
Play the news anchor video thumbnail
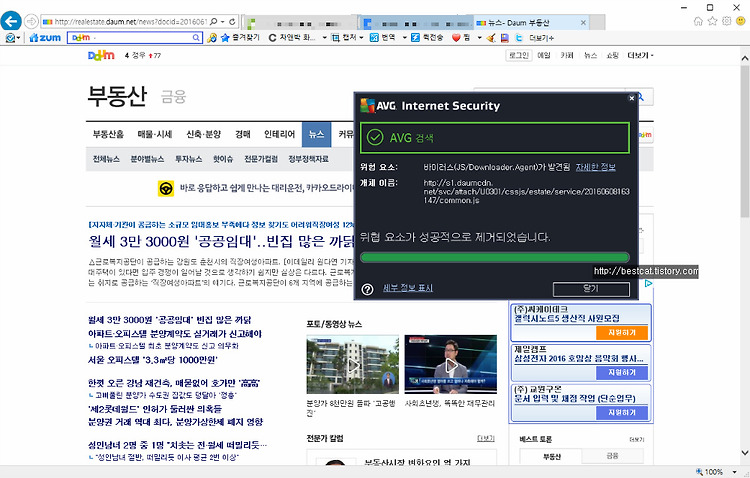coord(451,365)
